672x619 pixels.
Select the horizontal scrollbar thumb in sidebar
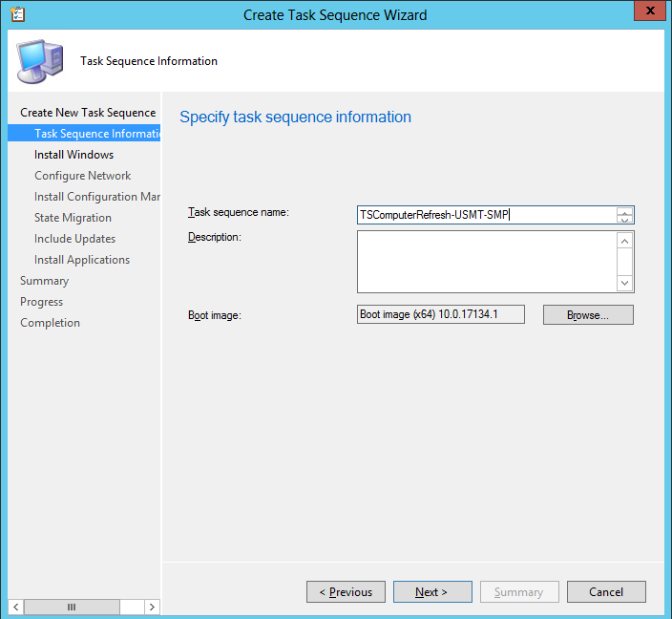pos(72,607)
